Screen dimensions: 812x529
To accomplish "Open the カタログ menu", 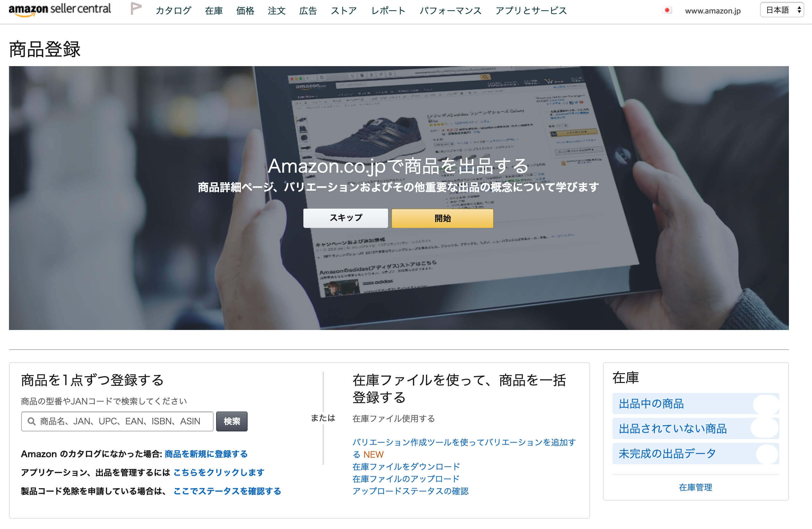I will tap(173, 11).
